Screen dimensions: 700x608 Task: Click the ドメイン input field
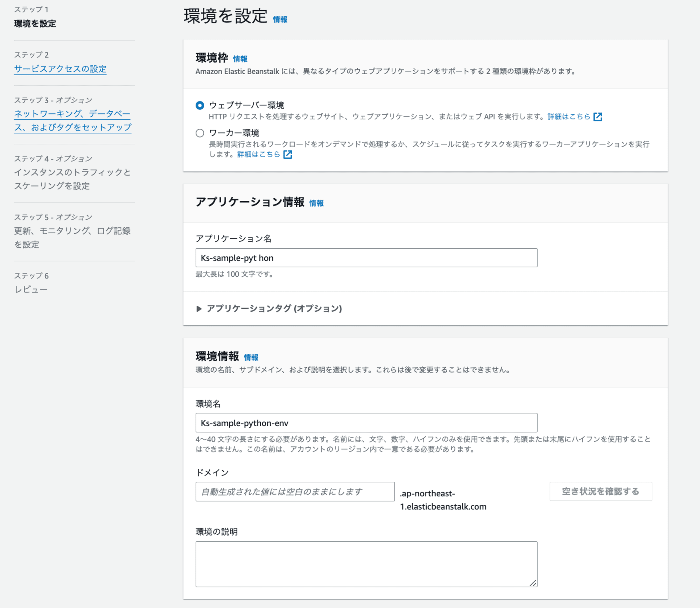(x=295, y=492)
